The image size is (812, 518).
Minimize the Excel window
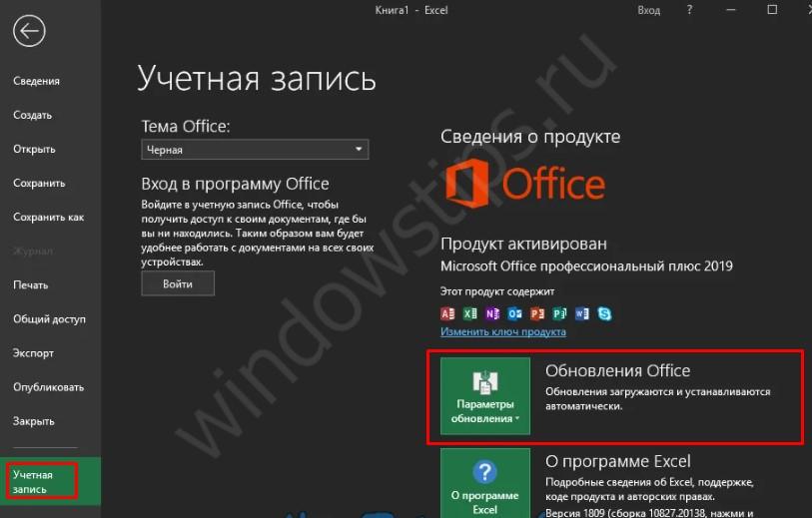pyautogui.click(x=731, y=10)
